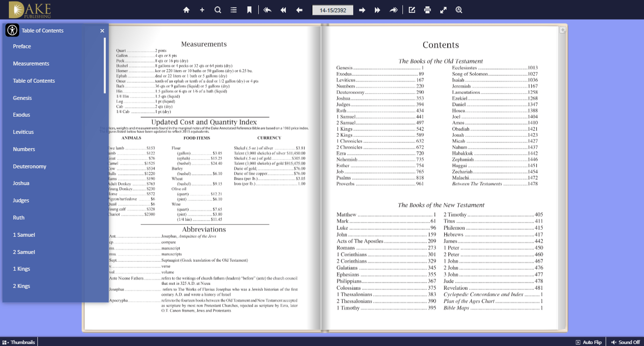Click Ecclesiastes on the Contents page
Image resolution: width=644 pixels, height=346 pixels.
[495, 67]
